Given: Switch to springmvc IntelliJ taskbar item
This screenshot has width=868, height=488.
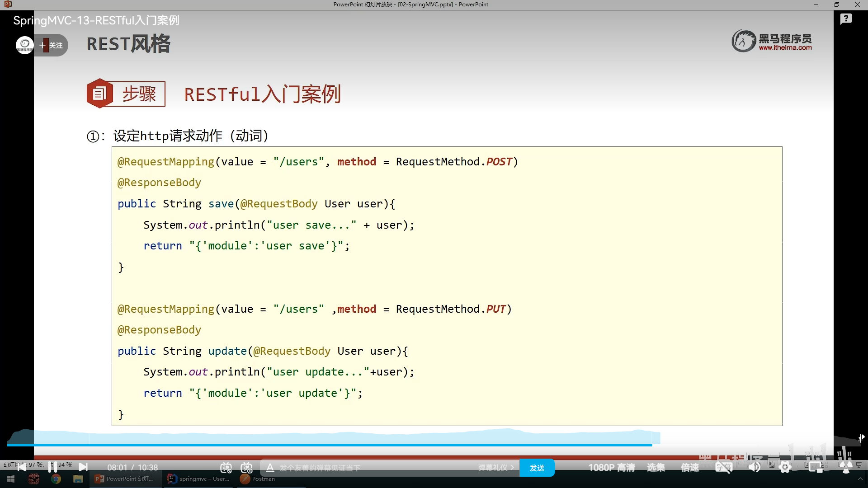Looking at the screenshot, I should coord(199,479).
